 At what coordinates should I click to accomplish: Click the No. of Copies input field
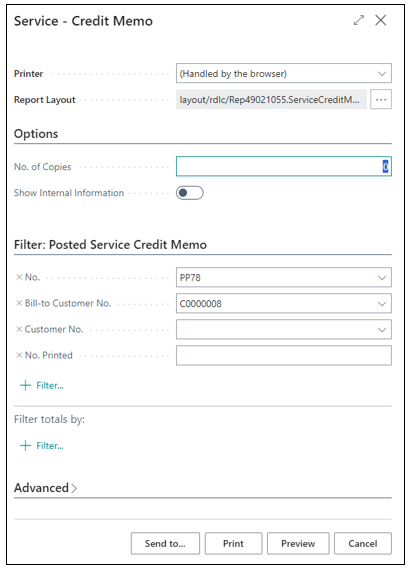pyautogui.click(x=284, y=166)
